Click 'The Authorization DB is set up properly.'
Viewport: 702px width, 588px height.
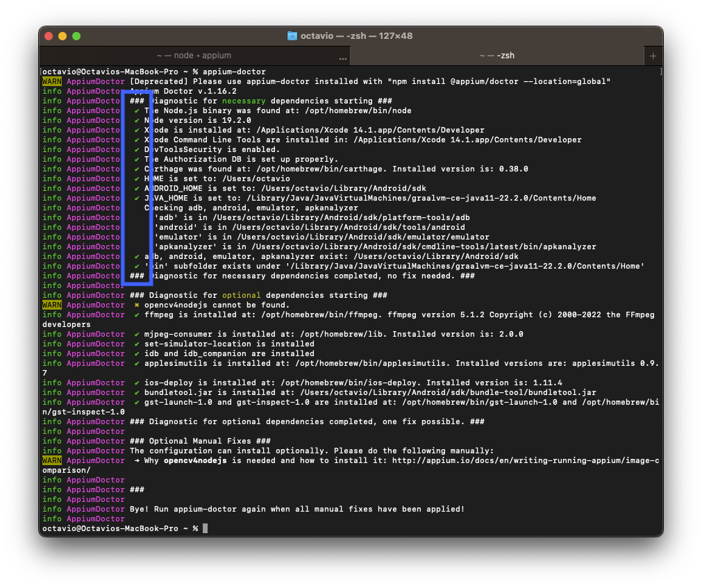(241, 159)
